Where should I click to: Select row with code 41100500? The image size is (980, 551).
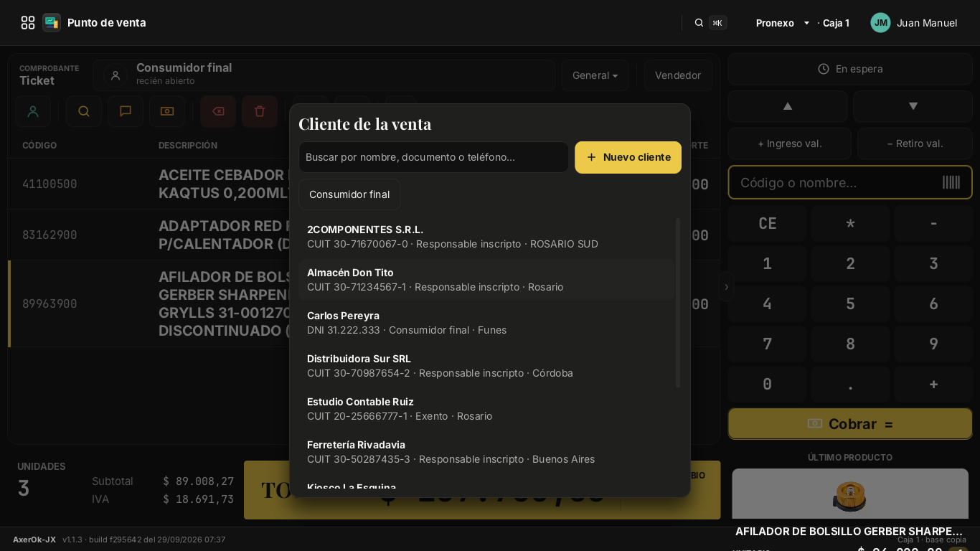(149, 184)
